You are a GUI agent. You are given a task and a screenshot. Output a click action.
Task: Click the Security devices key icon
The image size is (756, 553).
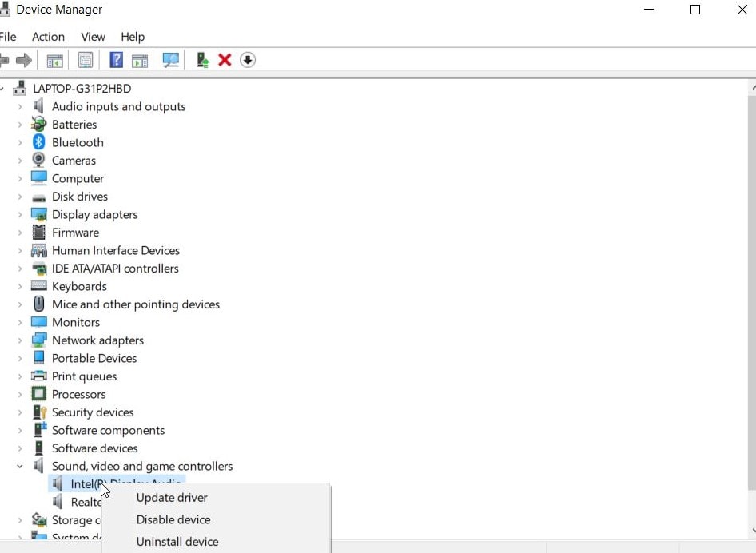pos(39,412)
